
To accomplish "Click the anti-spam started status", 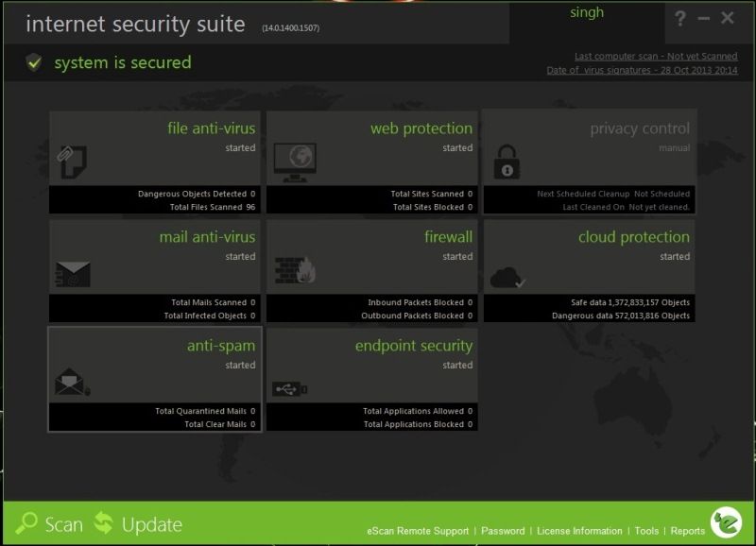I will [240, 365].
